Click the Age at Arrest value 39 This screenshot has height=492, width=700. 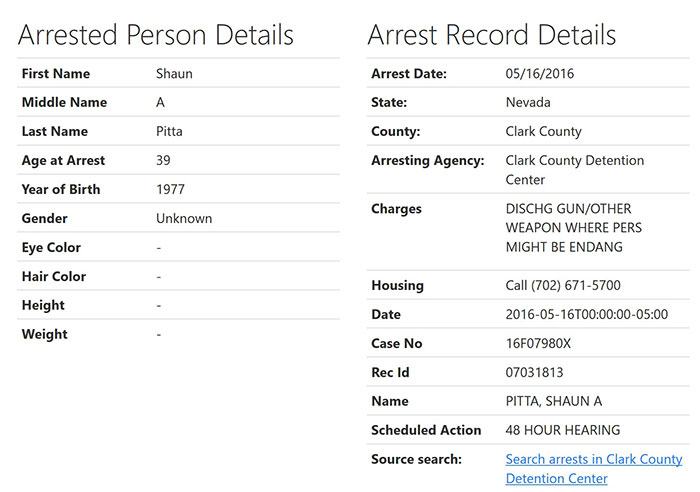tap(163, 161)
